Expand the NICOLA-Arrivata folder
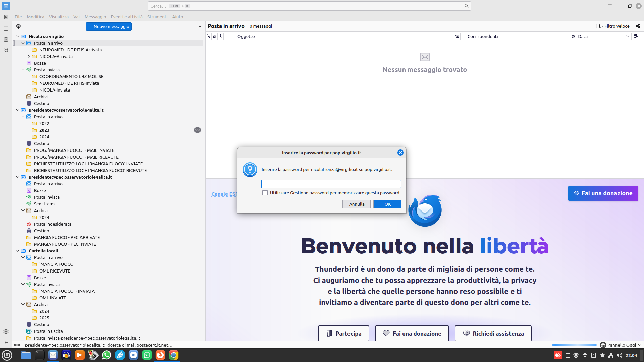Image resolution: width=644 pixels, height=362 pixels. pyautogui.click(x=29, y=56)
